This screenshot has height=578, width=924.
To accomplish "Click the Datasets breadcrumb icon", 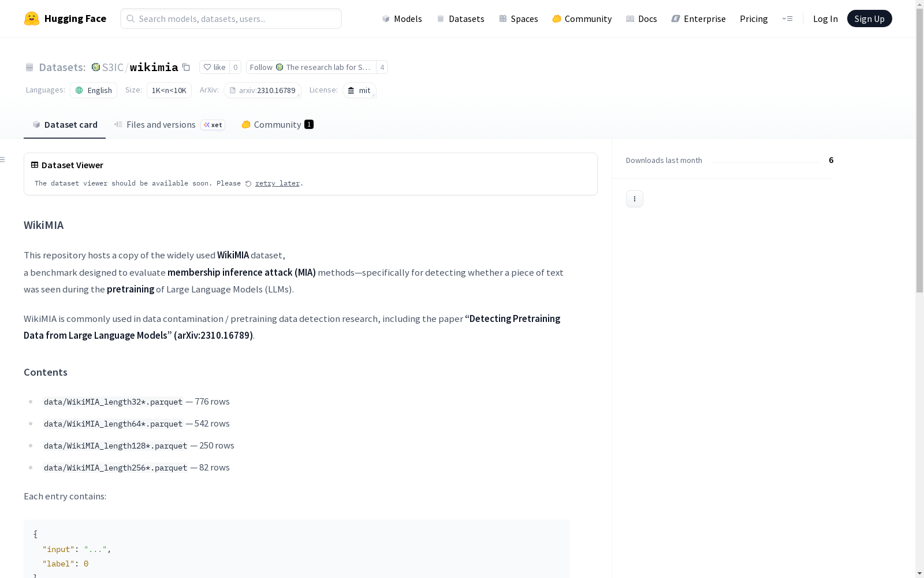I will tap(29, 67).
